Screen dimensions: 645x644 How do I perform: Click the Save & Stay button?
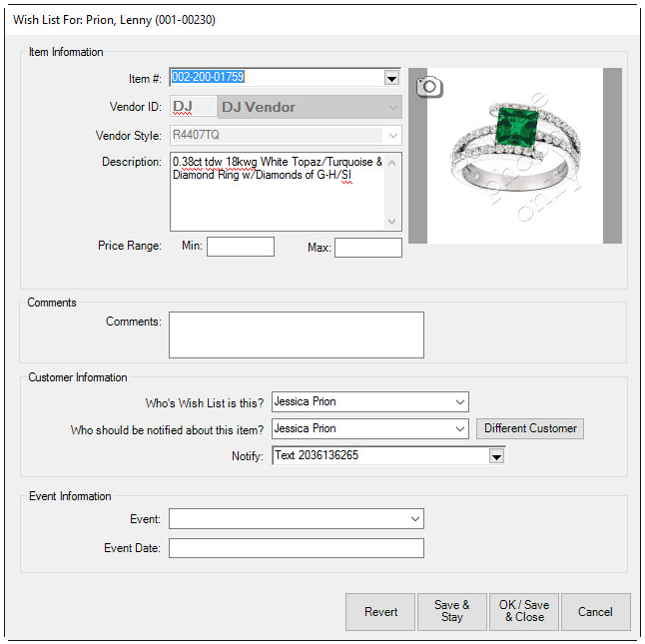point(451,612)
